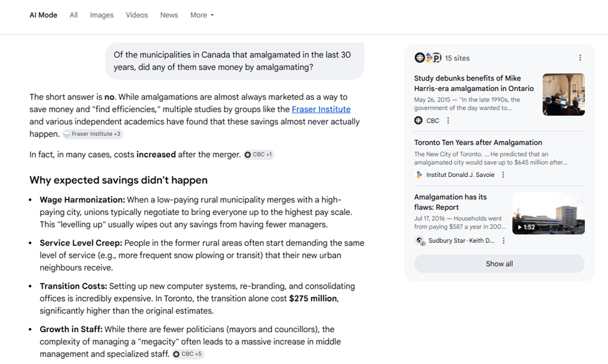Play the 1:52 Sudbury video thumbnail

click(548, 213)
